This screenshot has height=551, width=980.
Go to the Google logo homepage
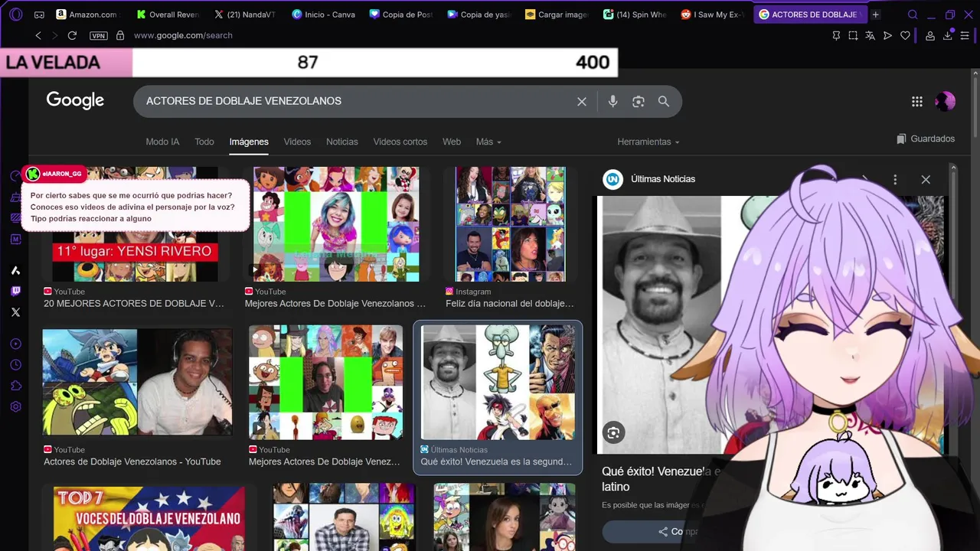(75, 100)
